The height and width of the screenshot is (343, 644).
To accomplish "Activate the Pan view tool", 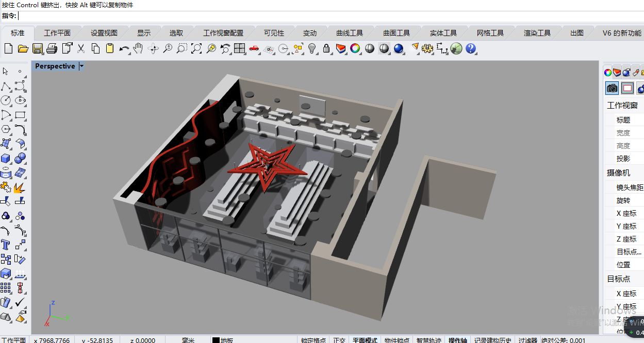I will pos(138,48).
